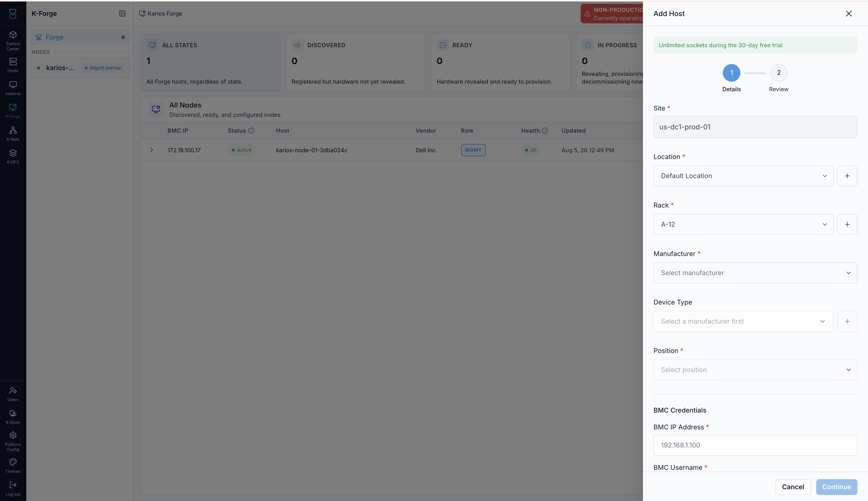The height and width of the screenshot is (501, 868).
Task: Close the Add Host panel
Action: 849,13
